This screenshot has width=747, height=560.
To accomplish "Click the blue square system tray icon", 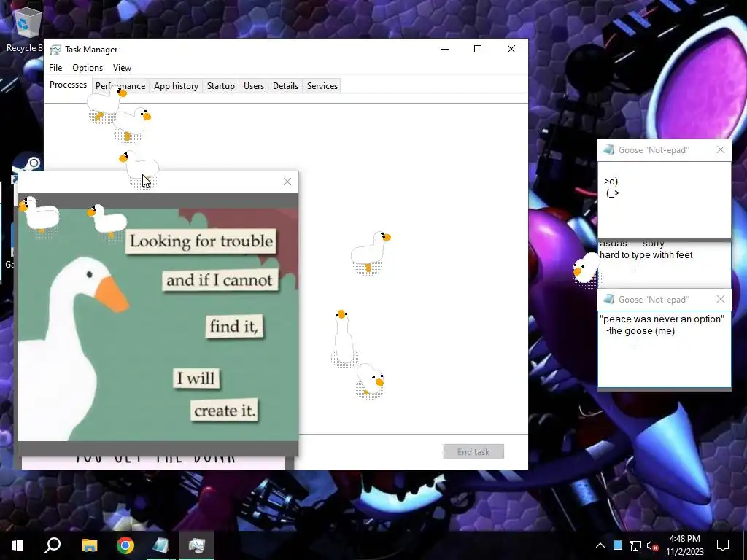I will pos(618,545).
